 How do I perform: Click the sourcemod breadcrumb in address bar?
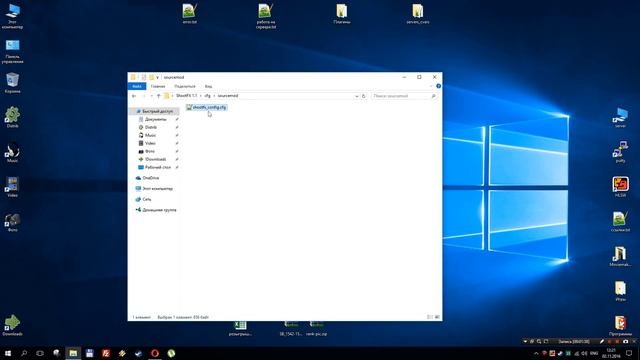click(x=228, y=96)
